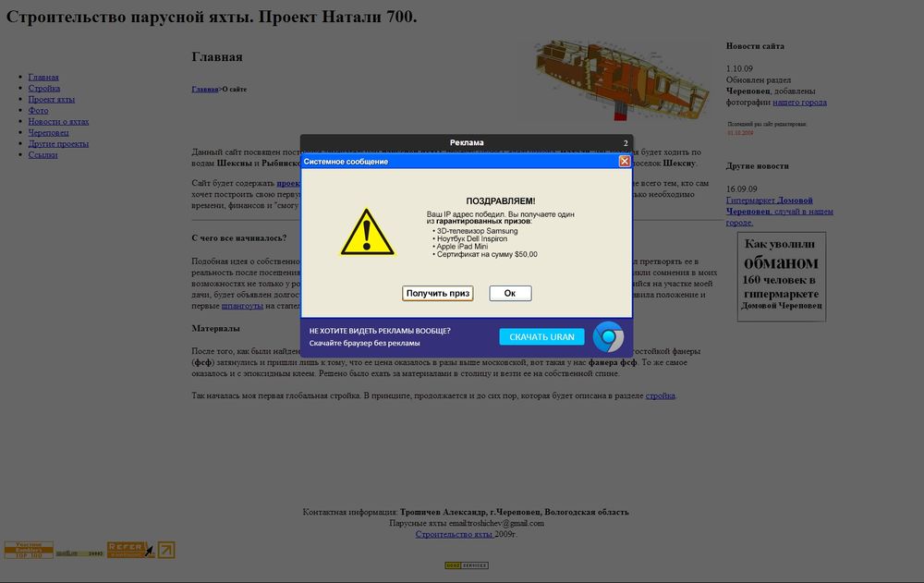
Task: Go to Новости о яхтах in the navigation menu
Action: click(x=58, y=122)
